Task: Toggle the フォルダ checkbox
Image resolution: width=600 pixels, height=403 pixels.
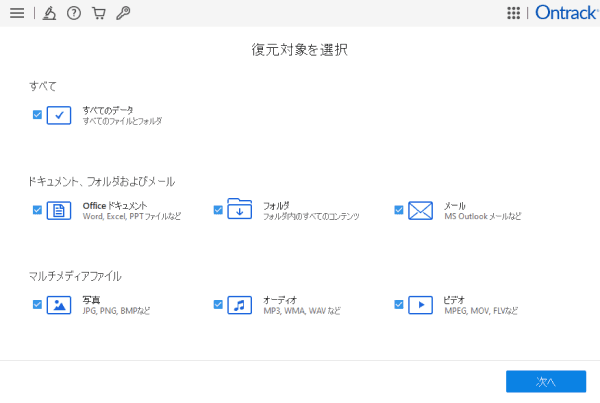Action: point(218,210)
